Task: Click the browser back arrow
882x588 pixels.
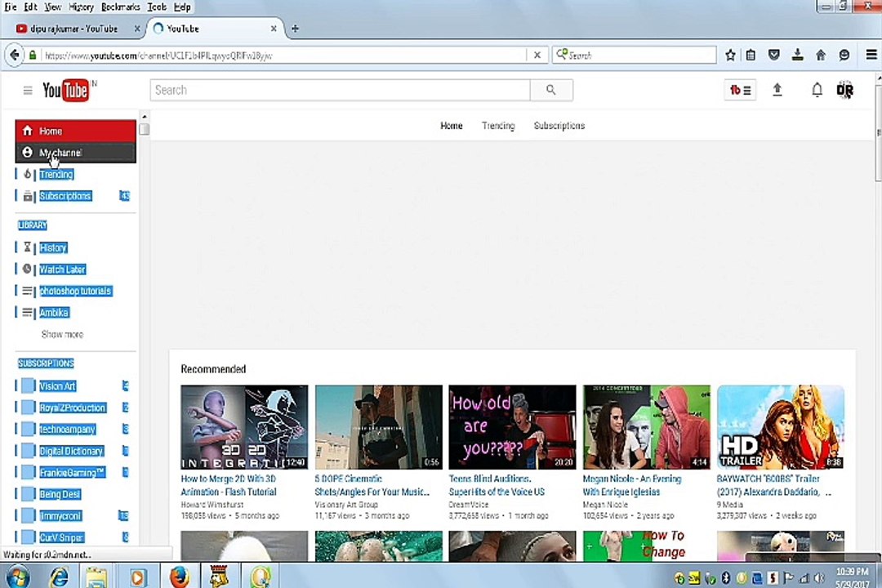Action: pos(16,56)
